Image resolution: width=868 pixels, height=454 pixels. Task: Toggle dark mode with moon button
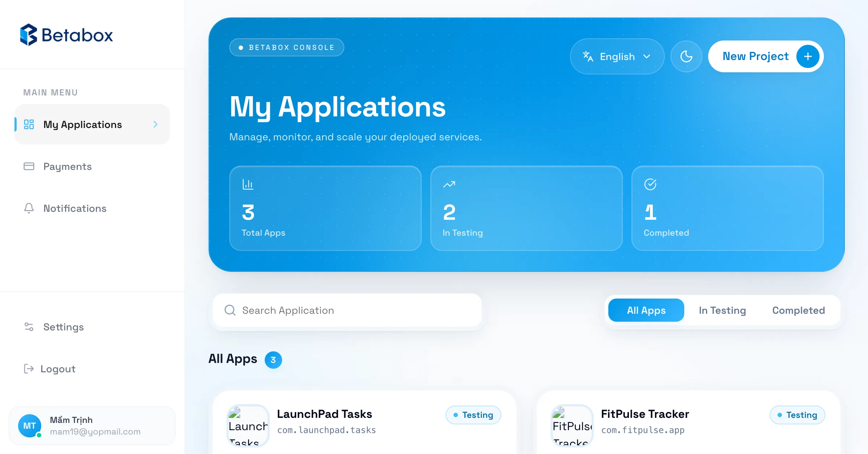tap(686, 56)
